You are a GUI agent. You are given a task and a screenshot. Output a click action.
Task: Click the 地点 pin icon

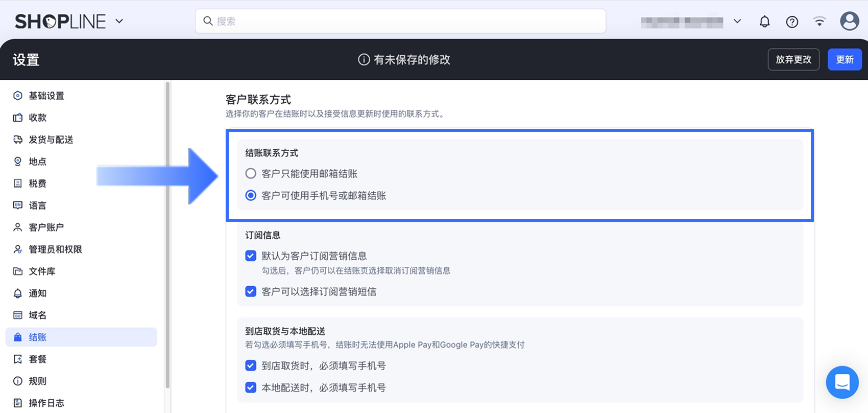(x=18, y=162)
